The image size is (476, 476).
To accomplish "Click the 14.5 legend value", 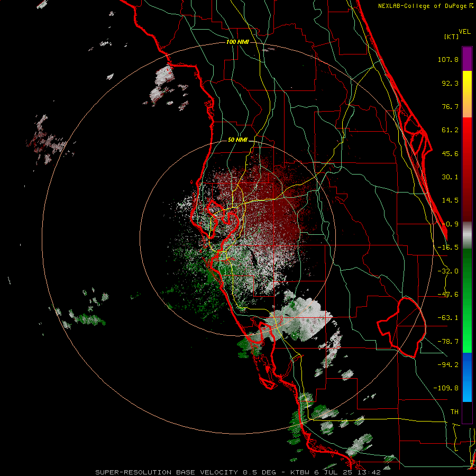I will point(450,200).
